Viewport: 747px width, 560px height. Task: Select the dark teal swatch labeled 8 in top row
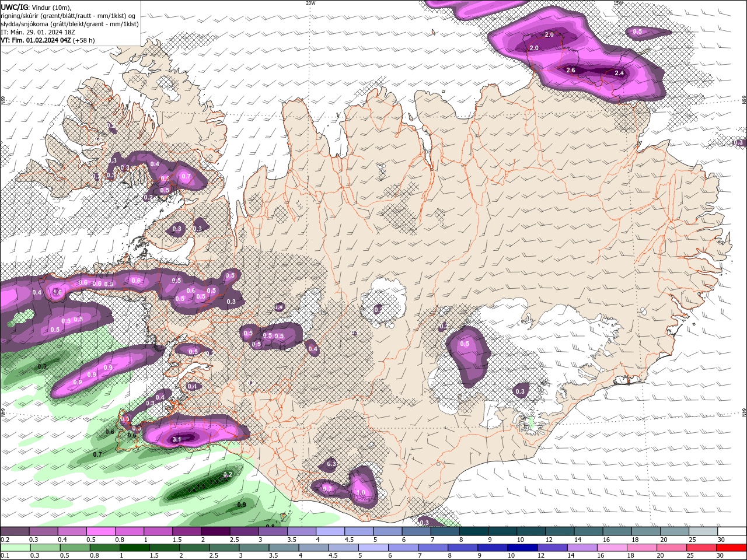tap(474, 531)
